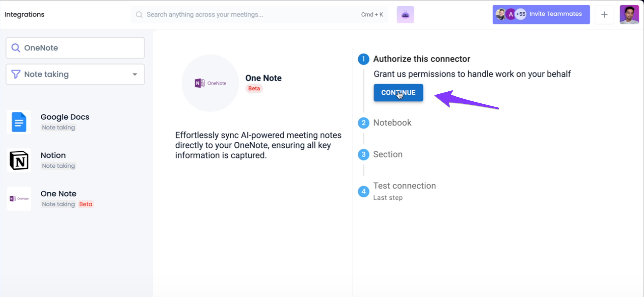Click the Note taking tag under Google Docs
This screenshot has height=297, width=644.
58,128
